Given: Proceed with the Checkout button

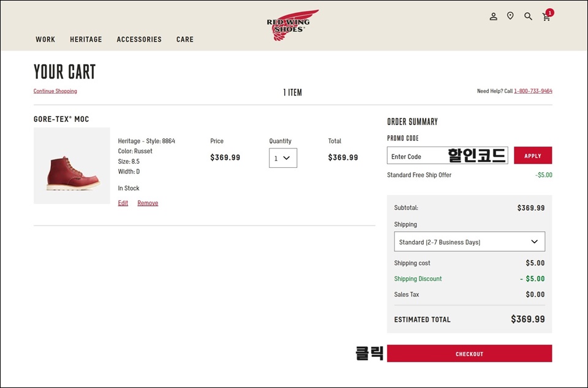Looking at the screenshot, I should coord(470,354).
